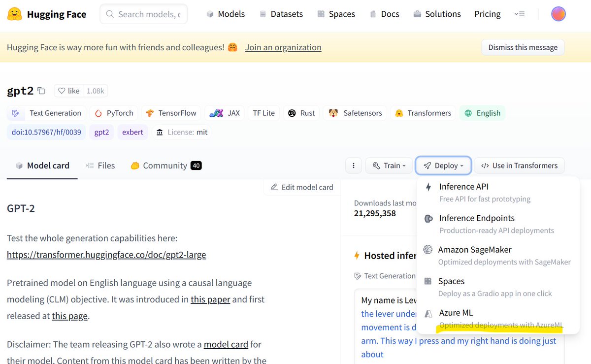Switch to the Model card tab
The width and height of the screenshot is (591, 364).
tap(42, 165)
